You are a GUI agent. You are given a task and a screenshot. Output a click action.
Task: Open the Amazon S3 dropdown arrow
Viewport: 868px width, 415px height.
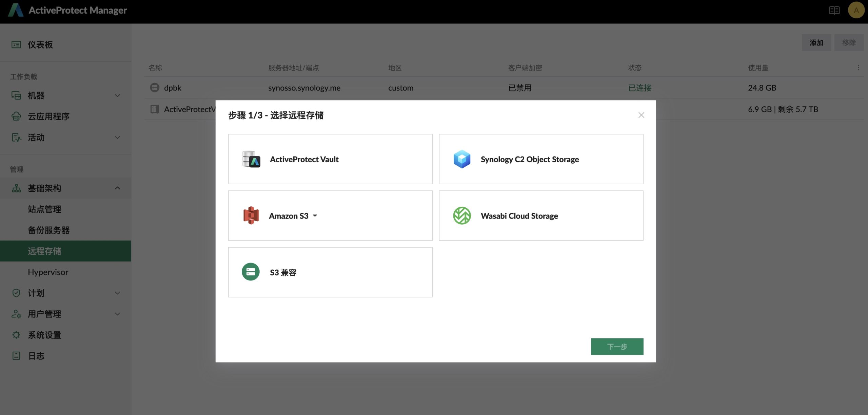click(x=315, y=216)
